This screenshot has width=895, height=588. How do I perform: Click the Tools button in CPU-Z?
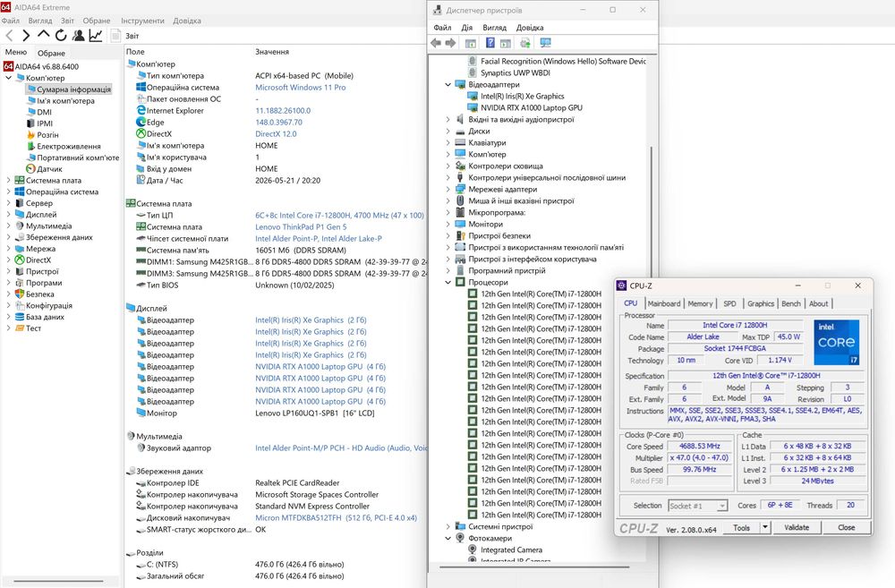(741, 527)
